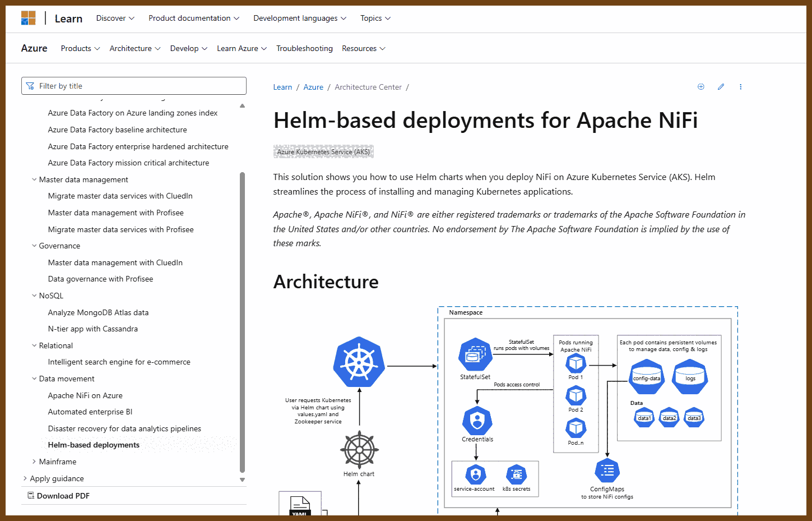Click the Microsoft logo

28,18
